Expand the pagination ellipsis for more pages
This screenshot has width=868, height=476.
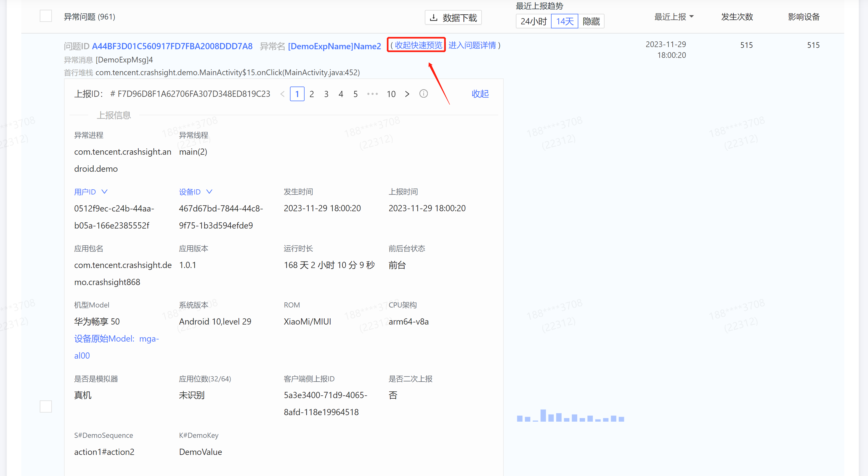(x=372, y=94)
